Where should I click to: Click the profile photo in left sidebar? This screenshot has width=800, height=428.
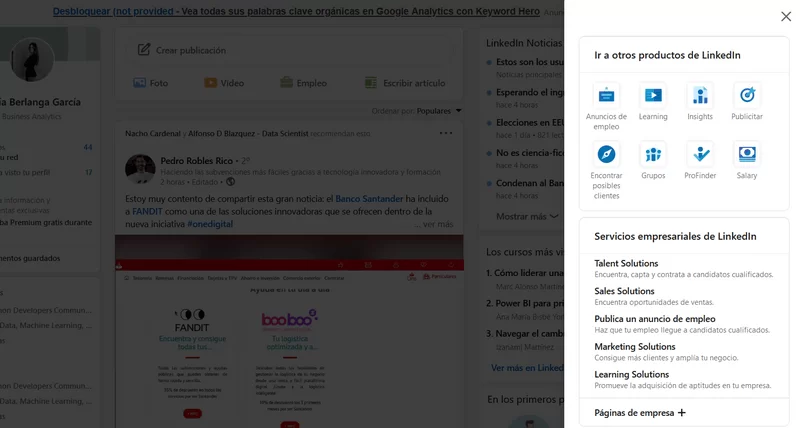pyautogui.click(x=32, y=60)
